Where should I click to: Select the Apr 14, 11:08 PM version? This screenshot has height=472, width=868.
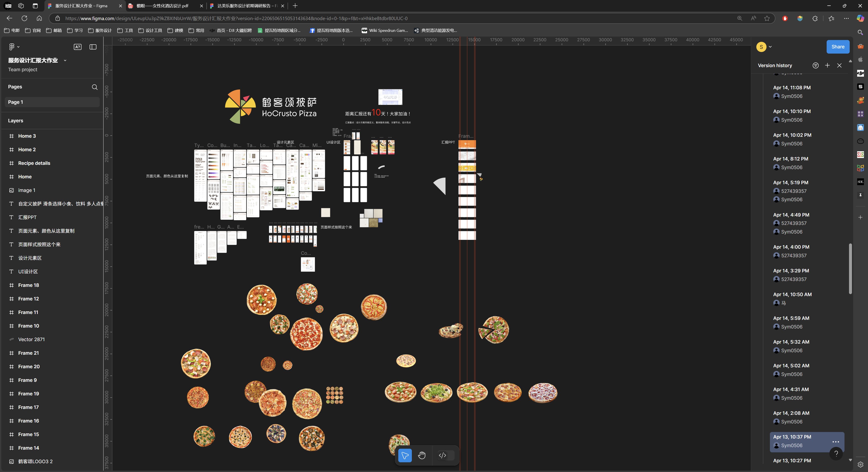[792, 87]
